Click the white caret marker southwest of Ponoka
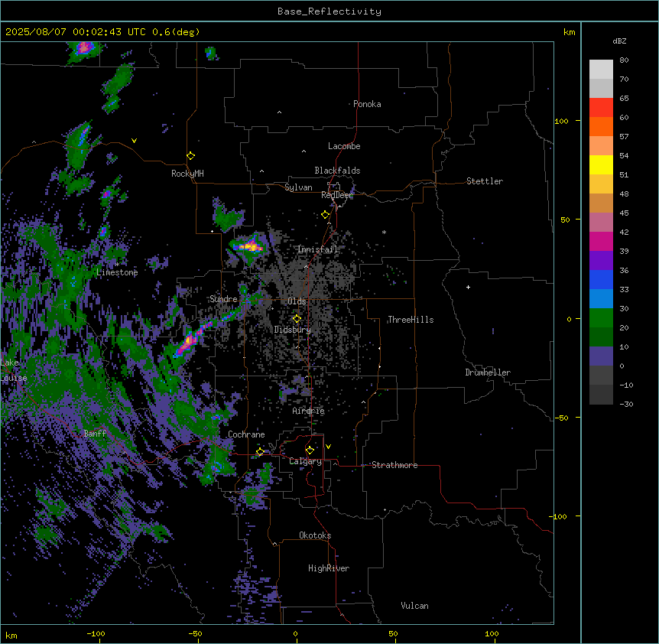Image resolution: width=659 pixels, height=644 pixels. point(280,112)
